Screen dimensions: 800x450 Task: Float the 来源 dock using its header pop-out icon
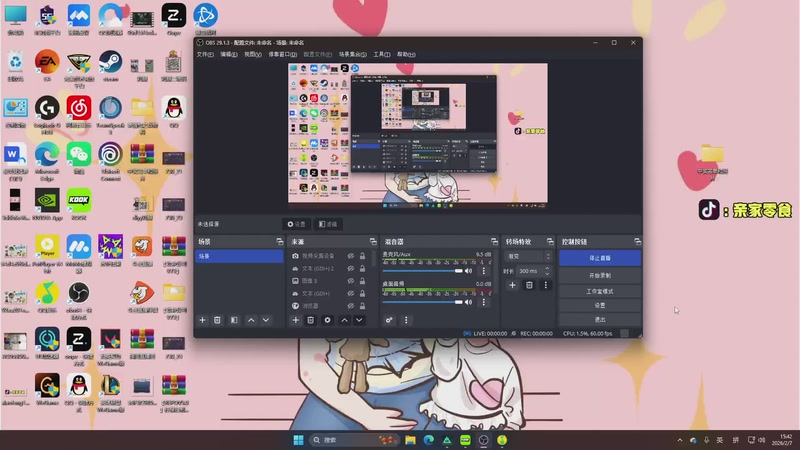373,241
